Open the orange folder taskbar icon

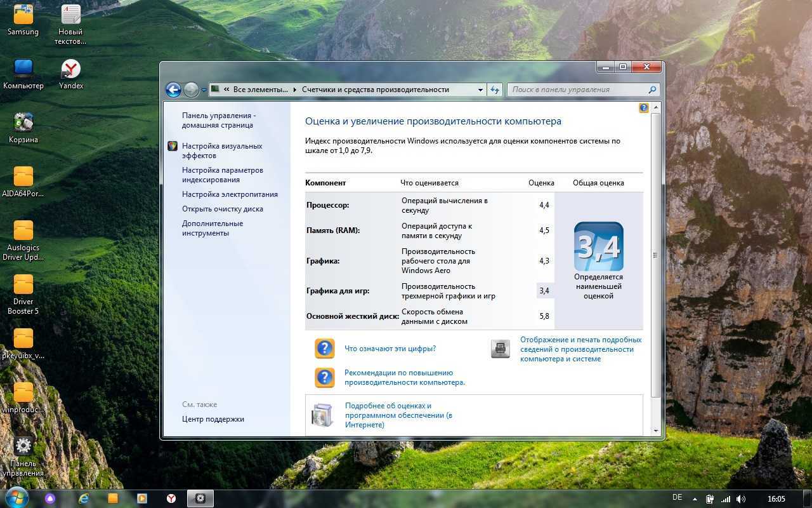click(113, 498)
